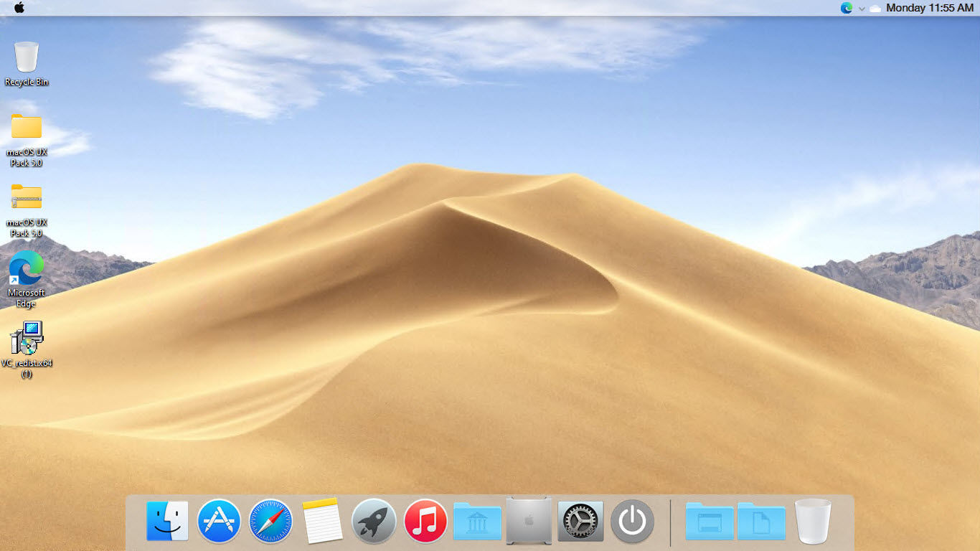Image resolution: width=980 pixels, height=551 pixels.
Task: Open the Applications library folder in the dock
Action: click(x=477, y=520)
